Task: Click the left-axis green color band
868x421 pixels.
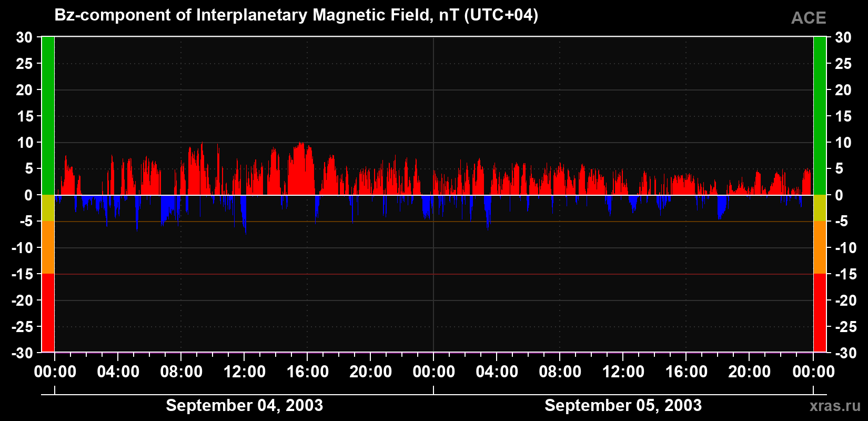Action: coord(48,116)
